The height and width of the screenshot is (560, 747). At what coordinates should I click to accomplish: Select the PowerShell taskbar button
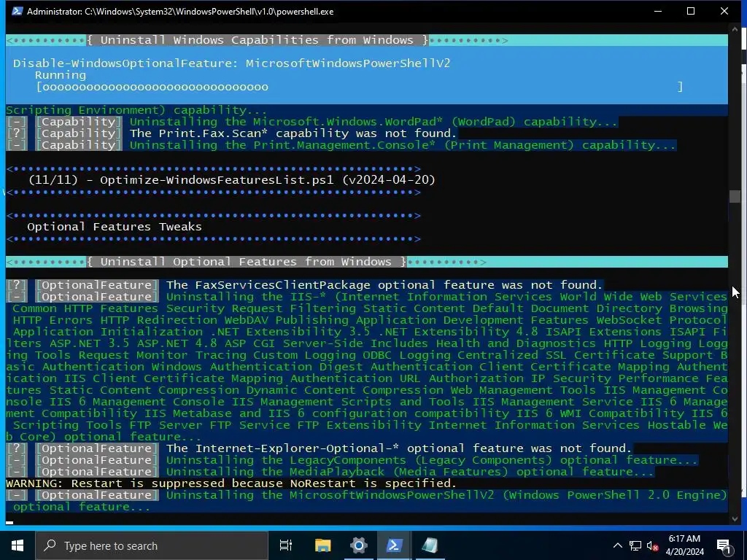click(394, 545)
